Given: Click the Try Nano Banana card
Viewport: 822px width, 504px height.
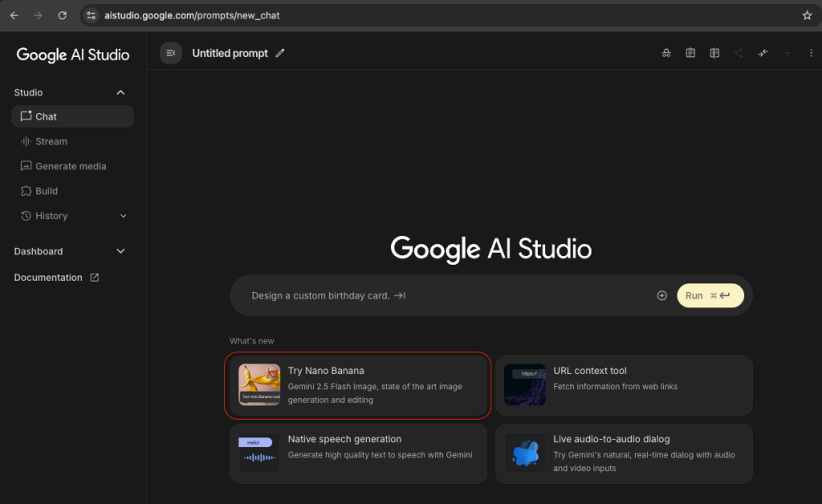Looking at the screenshot, I should pyautogui.click(x=358, y=385).
